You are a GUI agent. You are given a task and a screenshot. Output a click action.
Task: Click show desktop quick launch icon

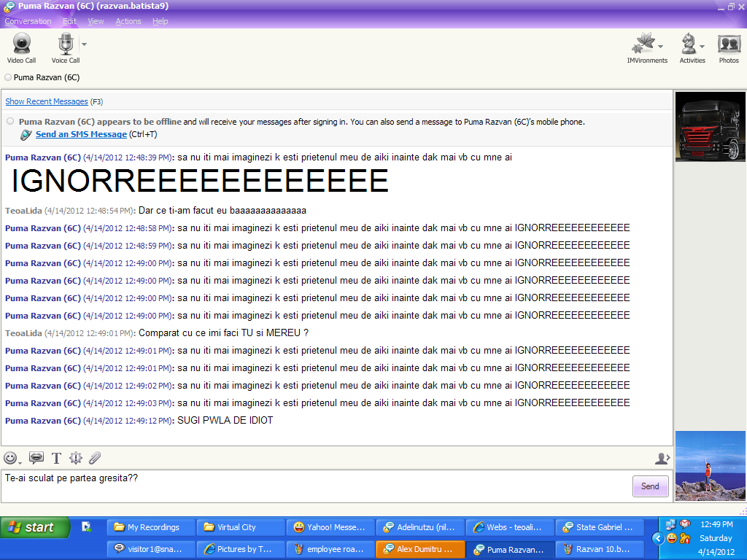(x=86, y=526)
